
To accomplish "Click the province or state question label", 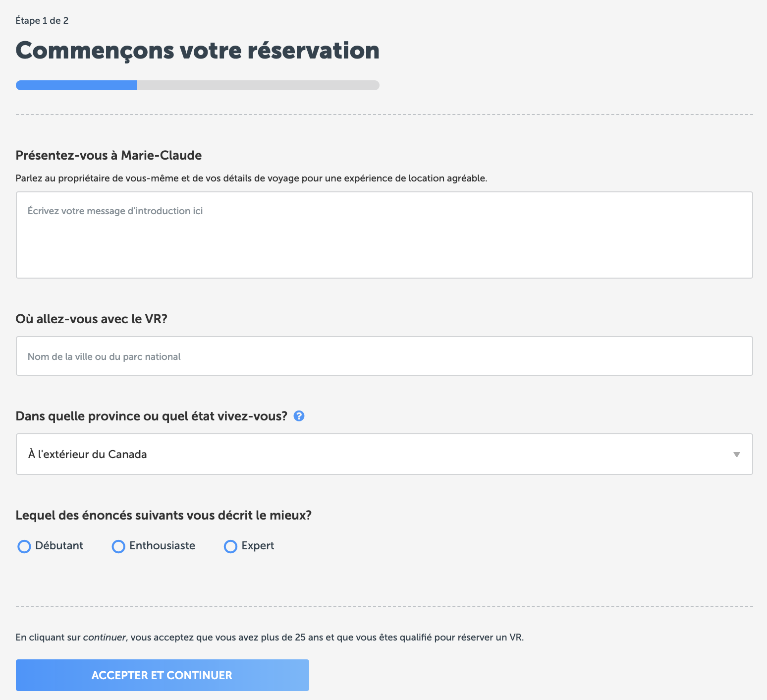I will [152, 416].
